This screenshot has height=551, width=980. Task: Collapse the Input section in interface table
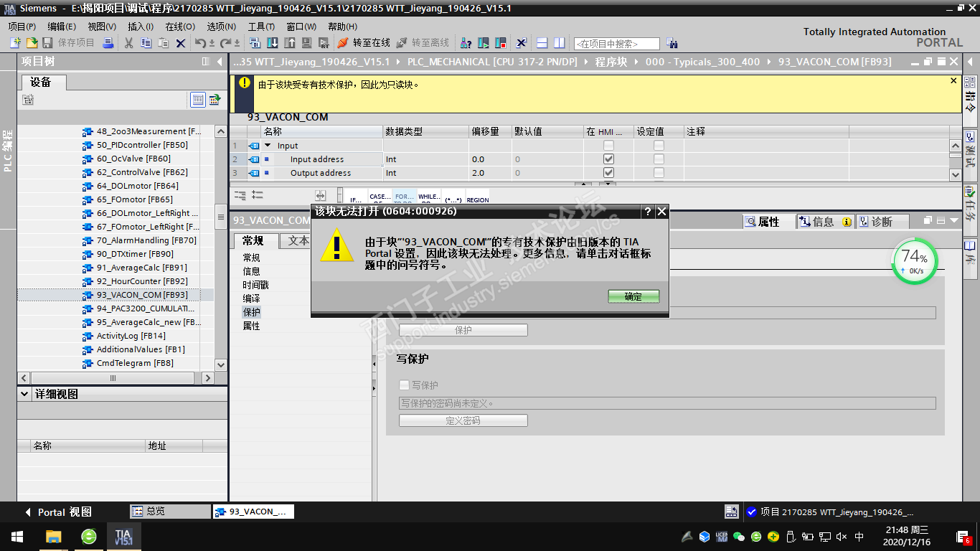268,146
